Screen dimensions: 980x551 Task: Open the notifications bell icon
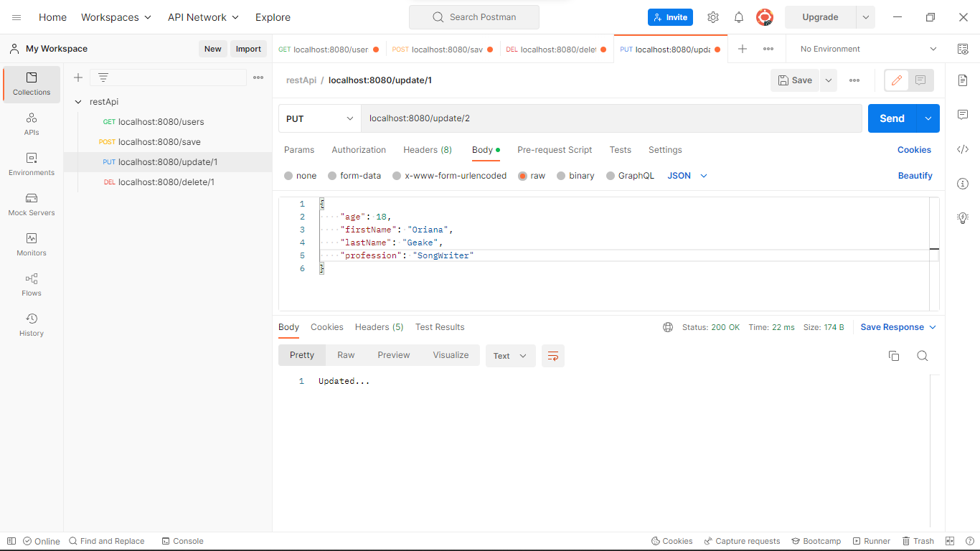click(x=738, y=17)
